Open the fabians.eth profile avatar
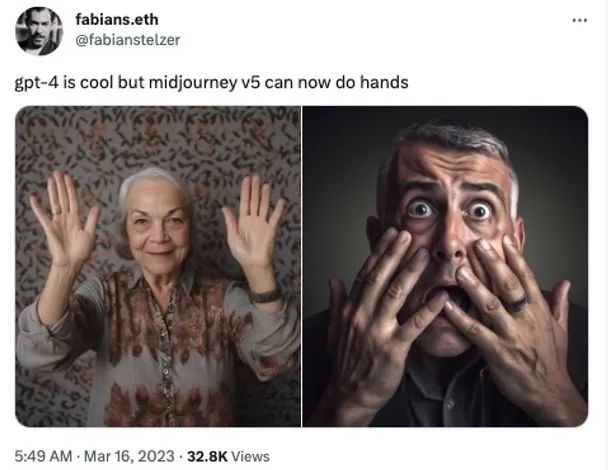 tap(39, 31)
